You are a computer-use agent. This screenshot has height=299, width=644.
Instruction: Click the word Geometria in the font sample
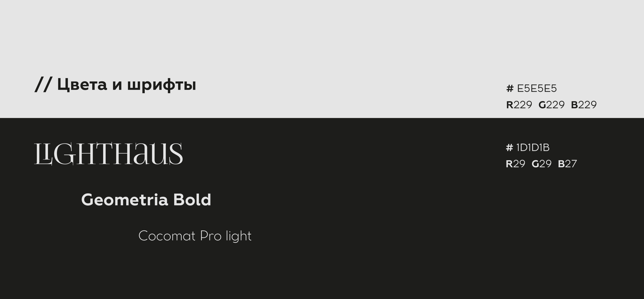[x=125, y=200]
